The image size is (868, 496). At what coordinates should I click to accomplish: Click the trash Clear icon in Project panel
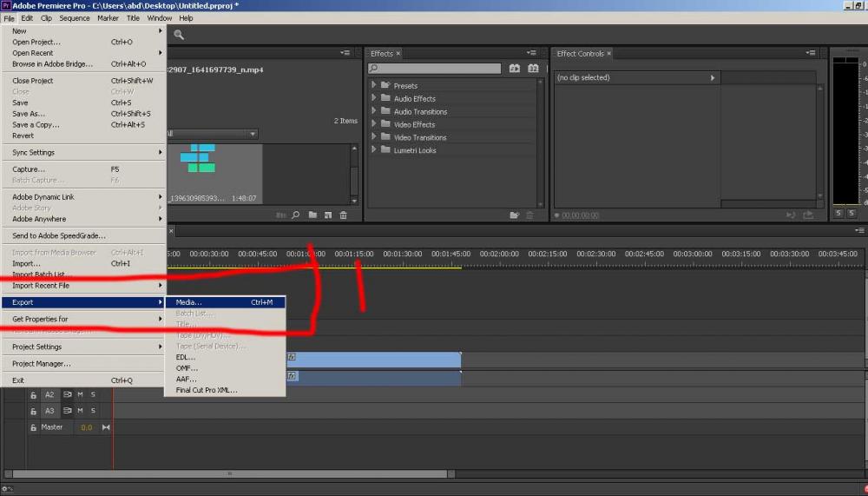coord(343,215)
